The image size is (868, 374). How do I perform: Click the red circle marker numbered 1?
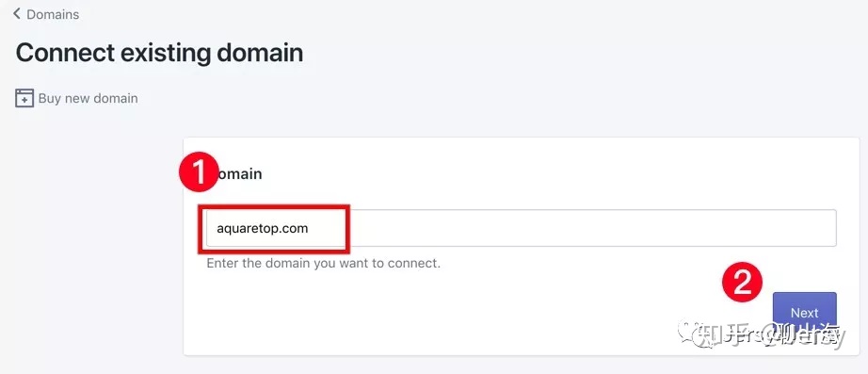pos(200,171)
